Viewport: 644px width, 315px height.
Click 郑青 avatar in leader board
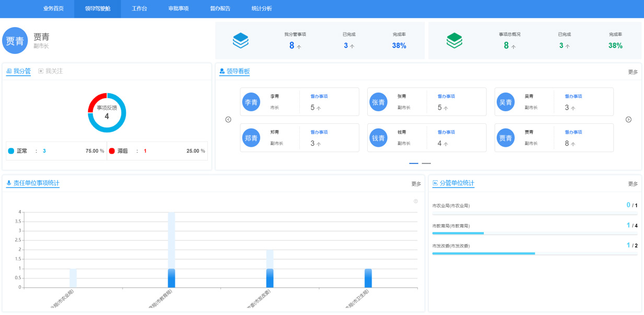(x=251, y=138)
